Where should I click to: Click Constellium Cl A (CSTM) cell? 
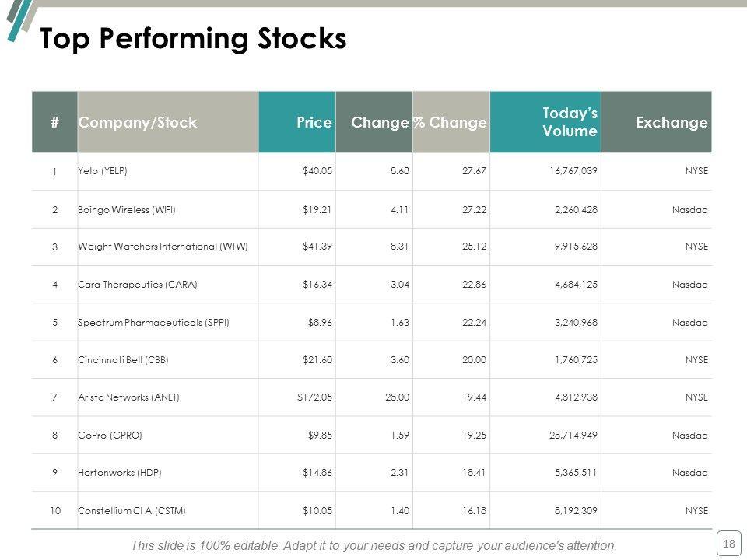tap(132, 511)
